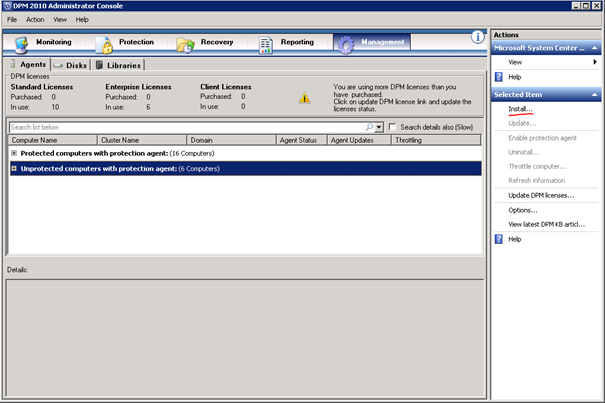Enable Search details also (Slow) checkbox
This screenshot has width=605, height=403.
392,127
